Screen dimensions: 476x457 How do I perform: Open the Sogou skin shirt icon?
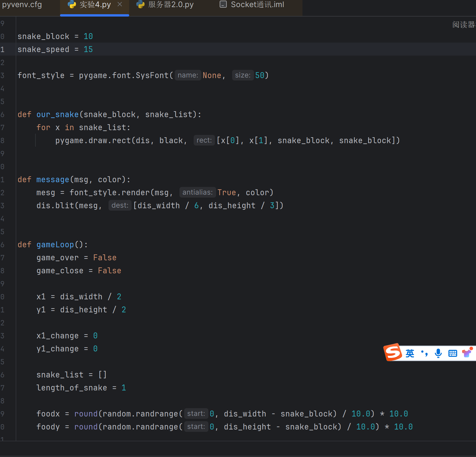pyautogui.click(x=467, y=353)
